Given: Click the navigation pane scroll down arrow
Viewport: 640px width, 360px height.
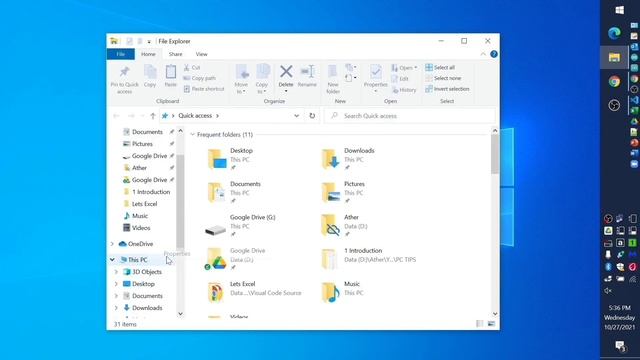Looking at the screenshot, I should 180,314.
